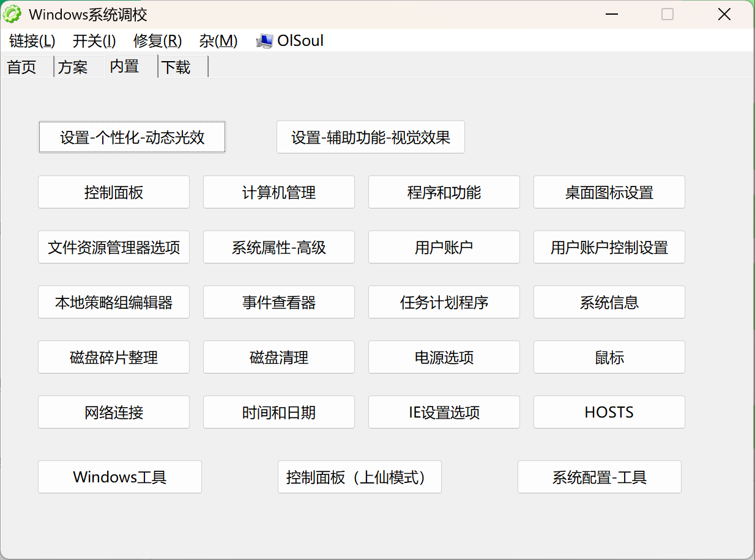The height and width of the screenshot is (560, 755).
Task: Open 事件查看器
Action: point(279,302)
